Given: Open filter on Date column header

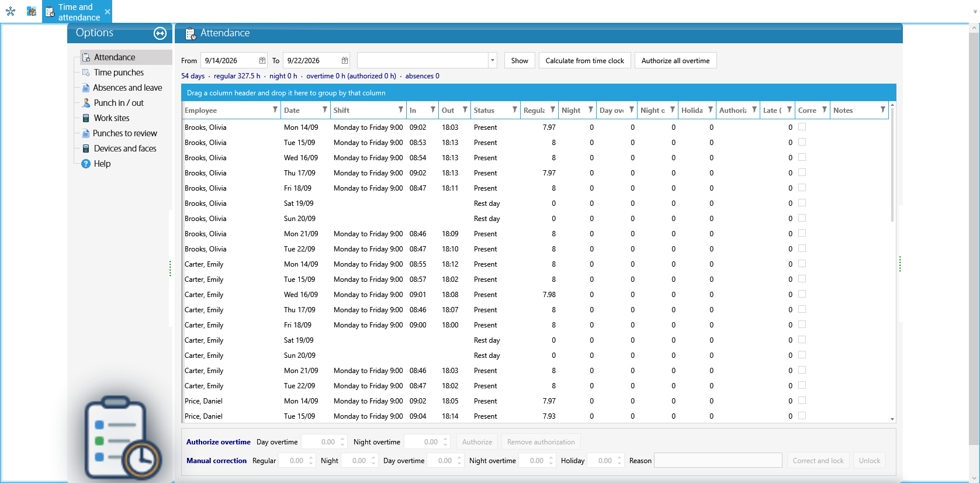Looking at the screenshot, I should tap(325, 110).
